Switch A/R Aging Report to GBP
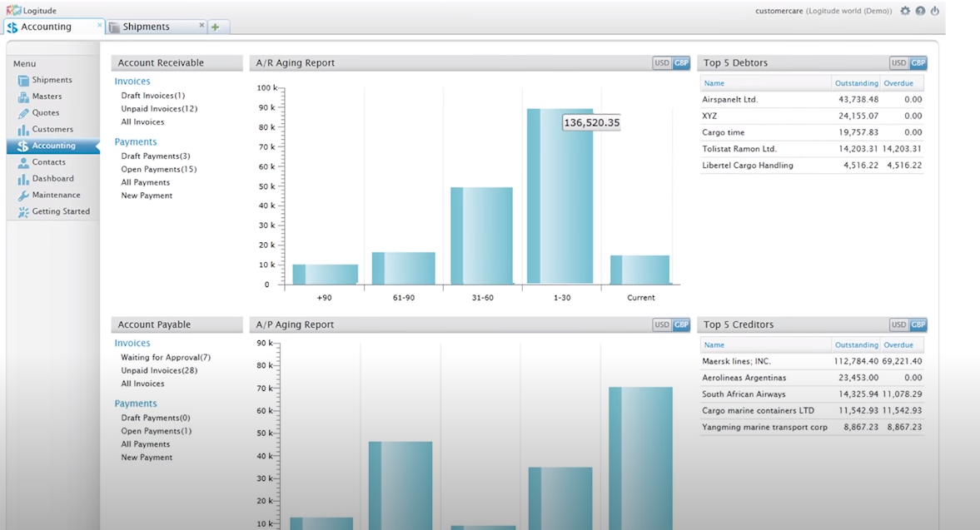This screenshot has width=980, height=530. [680, 62]
